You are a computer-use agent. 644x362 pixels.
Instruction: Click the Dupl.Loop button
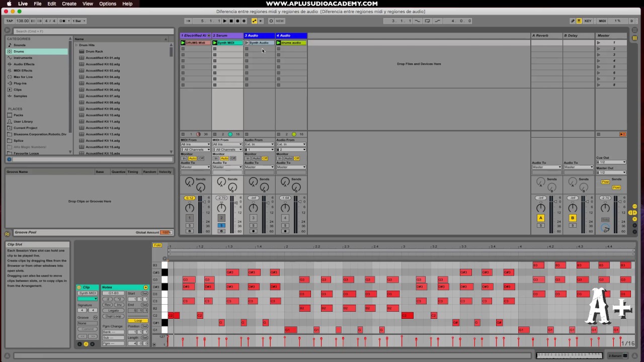pyautogui.click(x=113, y=316)
